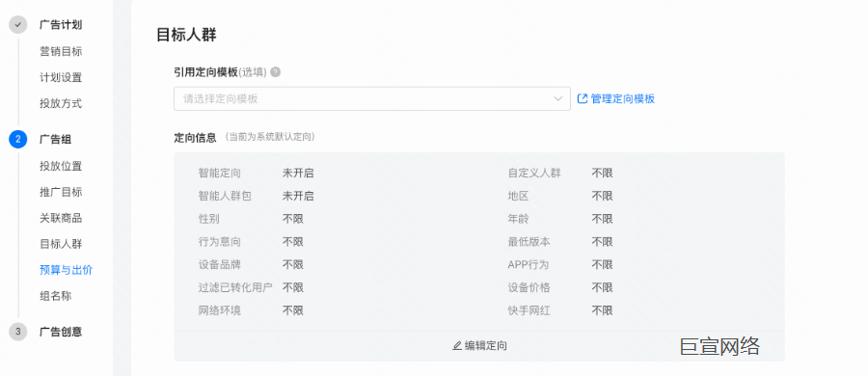Click 未开启 value beside 智能人群包
Viewport: 868px width, 376px height.
[298, 196]
